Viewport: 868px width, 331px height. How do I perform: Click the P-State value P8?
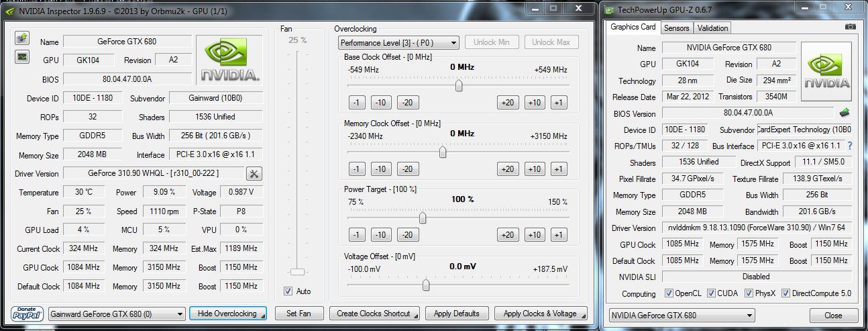(x=241, y=211)
